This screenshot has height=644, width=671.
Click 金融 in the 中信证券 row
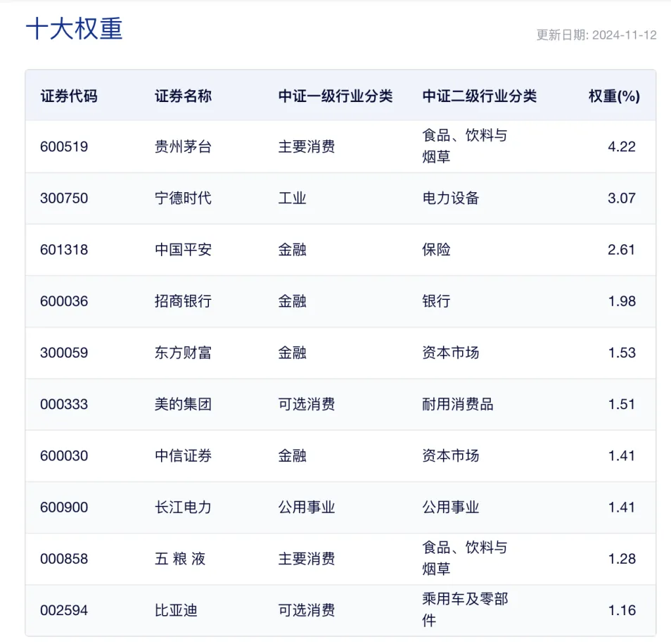(293, 456)
